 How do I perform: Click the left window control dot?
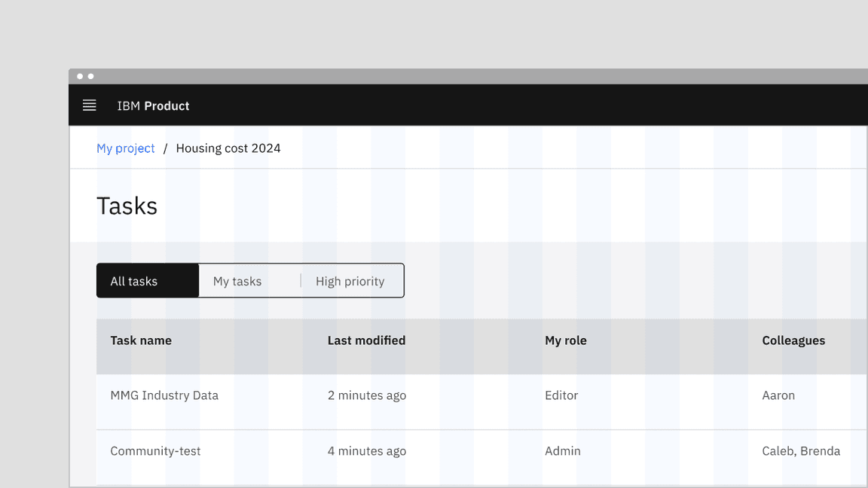[x=80, y=76]
